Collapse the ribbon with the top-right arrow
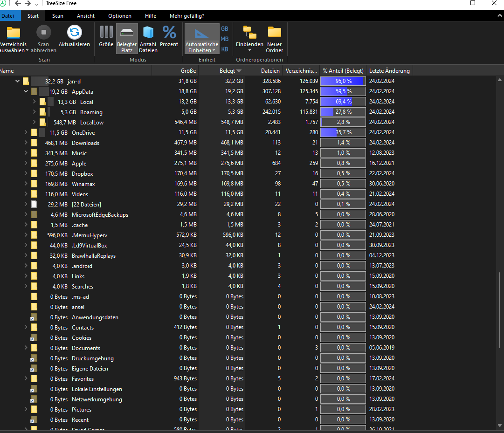Screen dimensions: 504x433 coord(500,15)
